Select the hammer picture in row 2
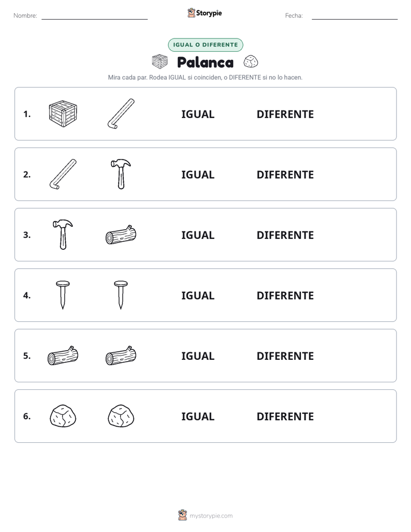Image resolution: width=411 pixels, height=532 pixels. (x=121, y=174)
